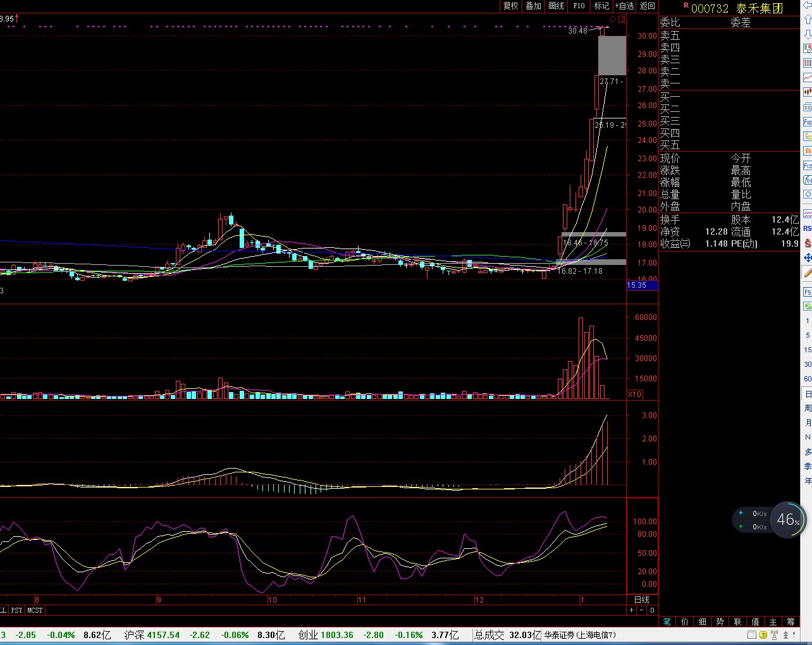Open the 日线 period selector
The height and width of the screenshot is (645, 812).
(x=641, y=599)
